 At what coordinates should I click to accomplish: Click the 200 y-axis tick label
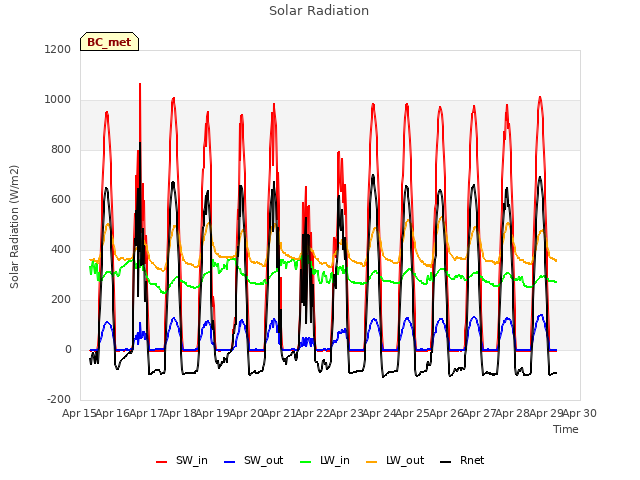point(61,300)
